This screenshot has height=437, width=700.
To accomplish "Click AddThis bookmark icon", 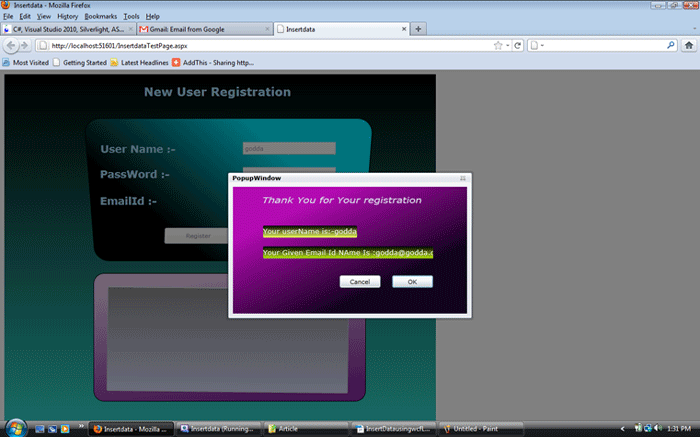I will [176, 62].
